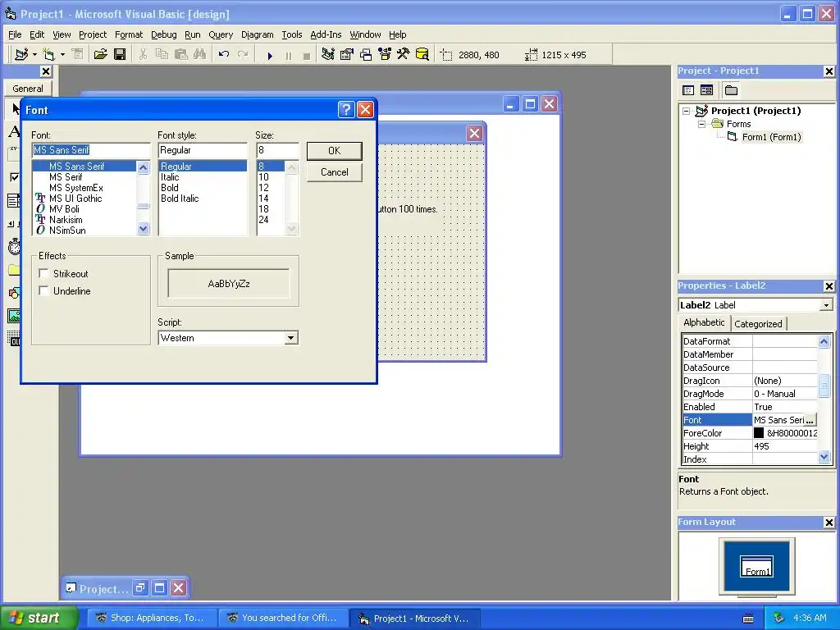The height and width of the screenshot is (630, 840).
Task: Collapse the Project1 tree node
Action: coord(687,111)
